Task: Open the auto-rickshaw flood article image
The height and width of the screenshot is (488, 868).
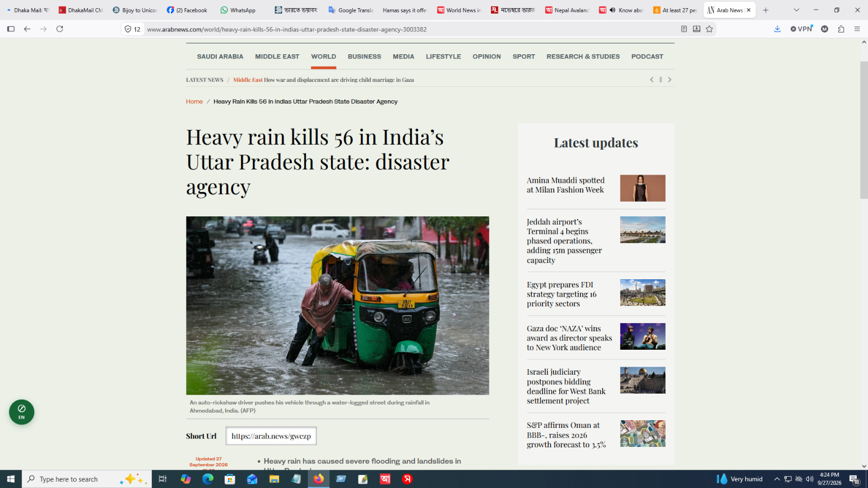Action: click(337, 306)
